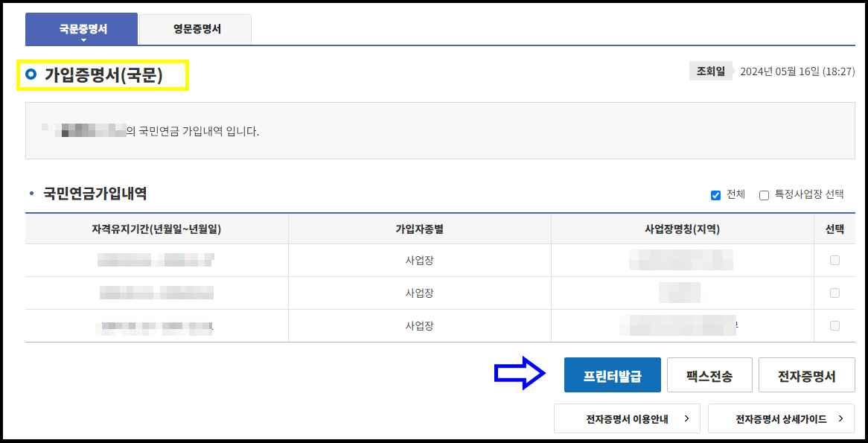Viewport: 868px width, 443px height.
Task: Check the first row's 선택 checkbox
Action: click(x=835, y=261)
